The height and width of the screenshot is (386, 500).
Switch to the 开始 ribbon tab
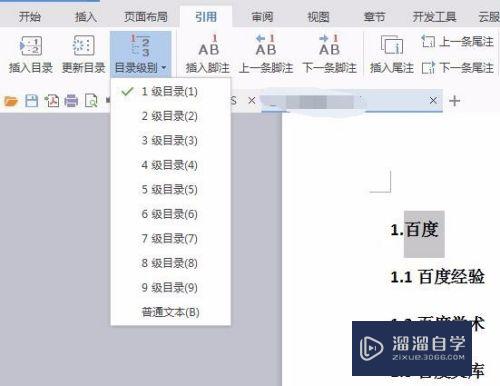pyautogui.click(x=29, y=16)
